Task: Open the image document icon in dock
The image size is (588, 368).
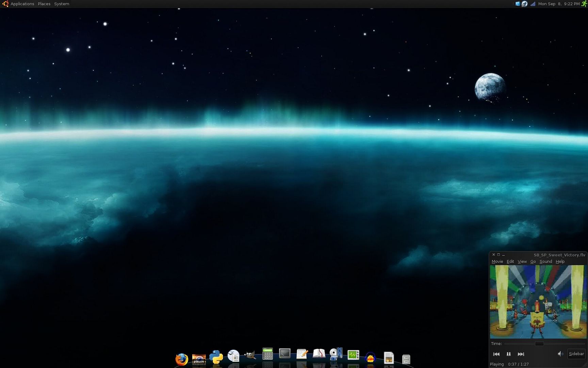Action: pyautogui.click(x=389, y=358)
